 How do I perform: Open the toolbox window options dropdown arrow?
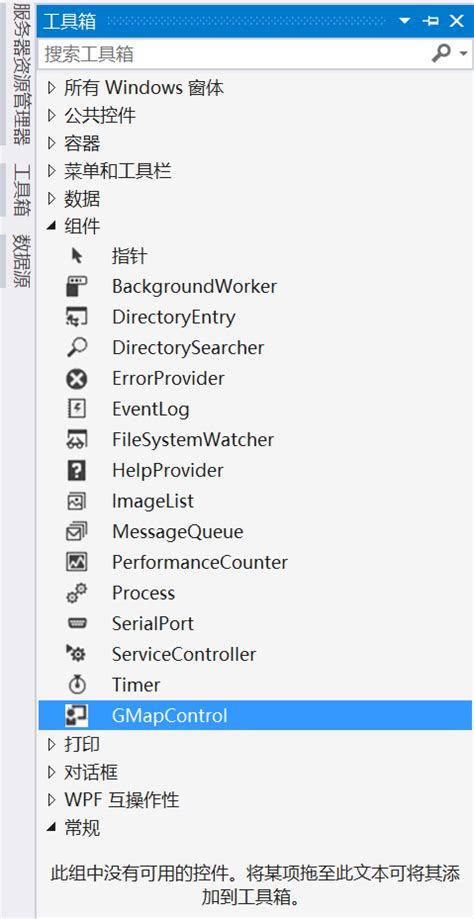[405, 21]
